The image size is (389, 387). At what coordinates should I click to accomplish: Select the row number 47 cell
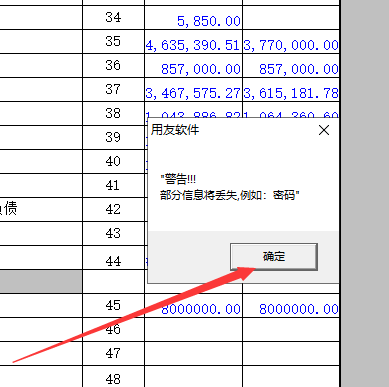113,354
